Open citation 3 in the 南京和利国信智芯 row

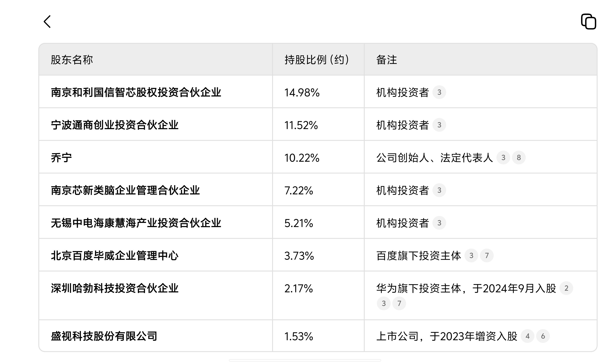(x=439, y=92)
